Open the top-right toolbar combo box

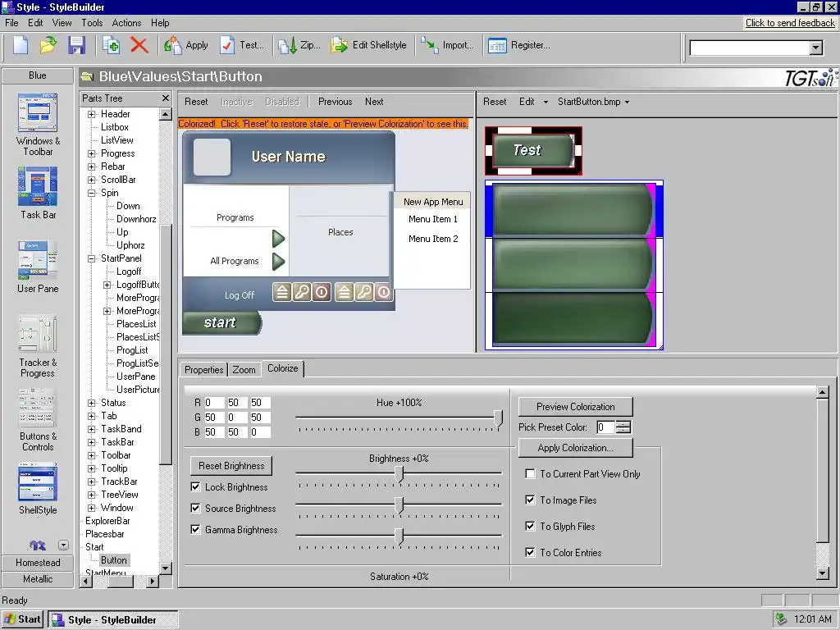pos(816,48)
